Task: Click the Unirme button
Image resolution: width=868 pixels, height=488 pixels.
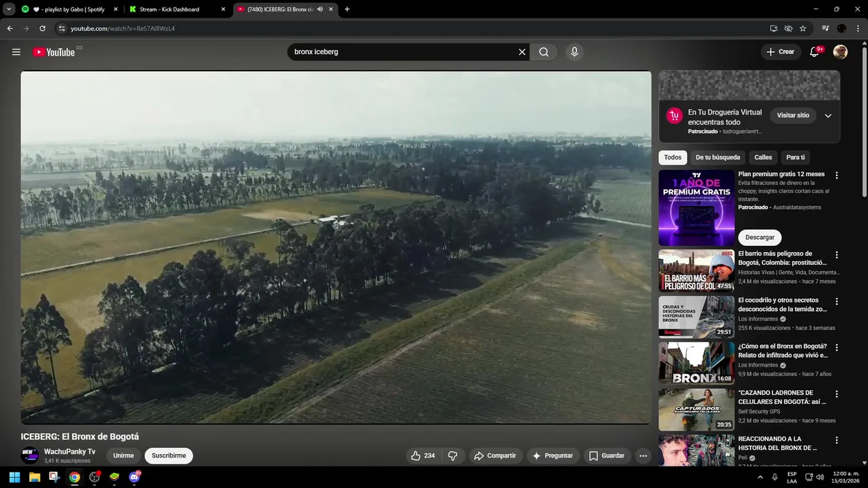Action: (123, 455)
